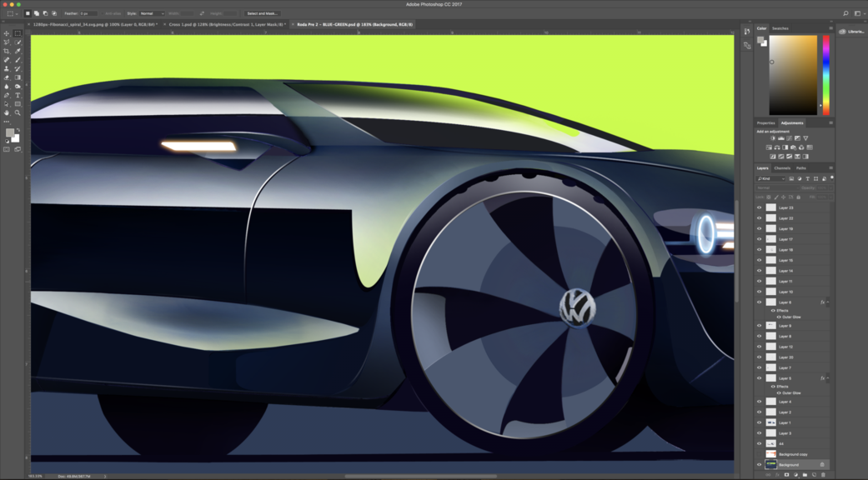Hide the Background layer eye icon
Image resolution: width=868 pixels, height=480 pixels.
click(x=759, y=465)
